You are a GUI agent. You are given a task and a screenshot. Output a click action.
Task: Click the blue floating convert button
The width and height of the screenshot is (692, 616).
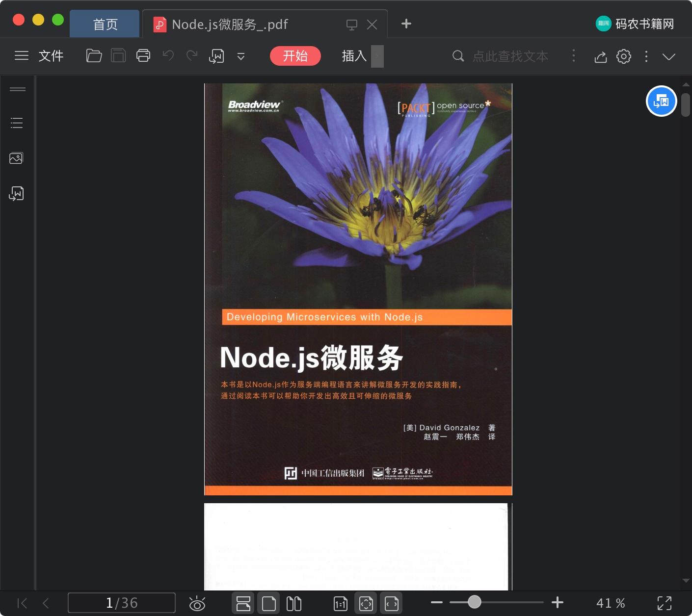click(x=662, y=101)
